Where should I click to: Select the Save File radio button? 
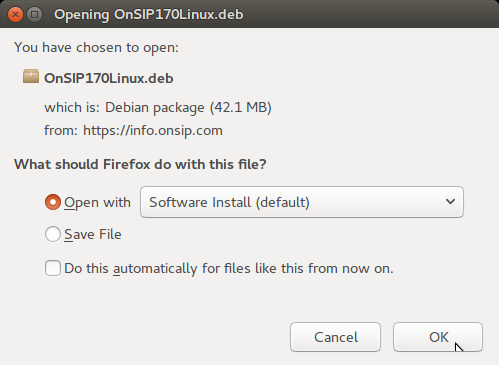tap(53, 234)
